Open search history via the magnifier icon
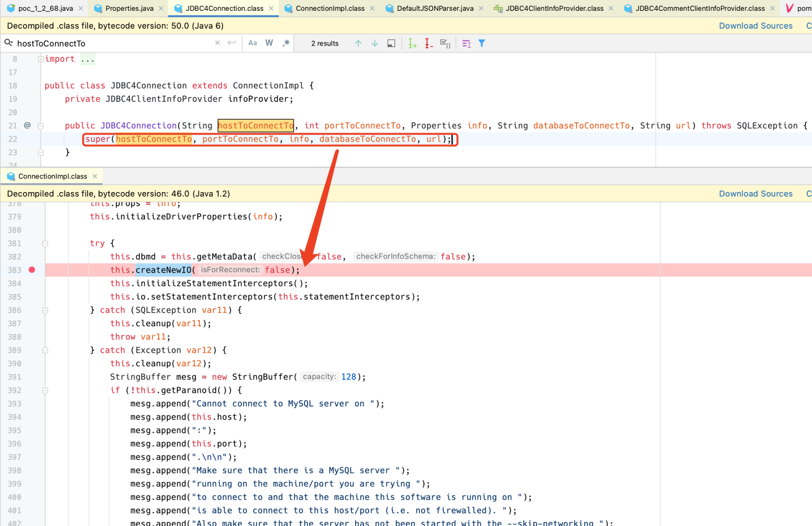Image resolution: width=812 pixels, height=526 pixels. 9,43
